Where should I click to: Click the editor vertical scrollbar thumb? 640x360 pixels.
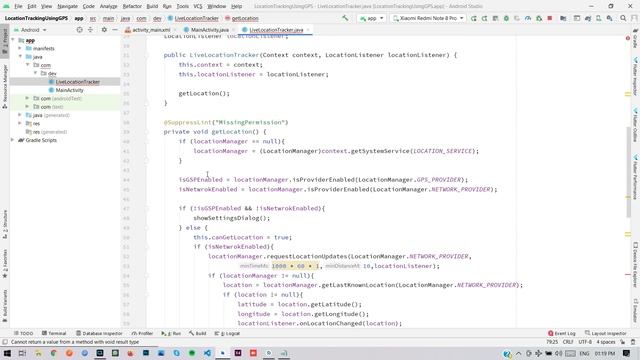point(629,172)
